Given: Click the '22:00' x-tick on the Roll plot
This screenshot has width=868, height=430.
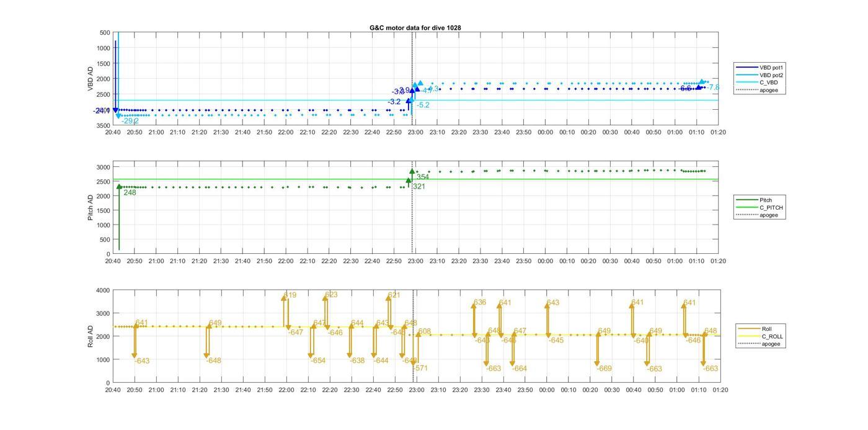Looking at the screenshot, I should click(286, 390).
